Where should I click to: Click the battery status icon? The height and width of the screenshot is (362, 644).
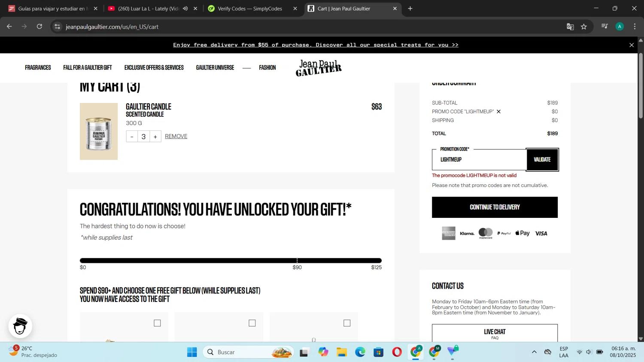pos(600,352)
